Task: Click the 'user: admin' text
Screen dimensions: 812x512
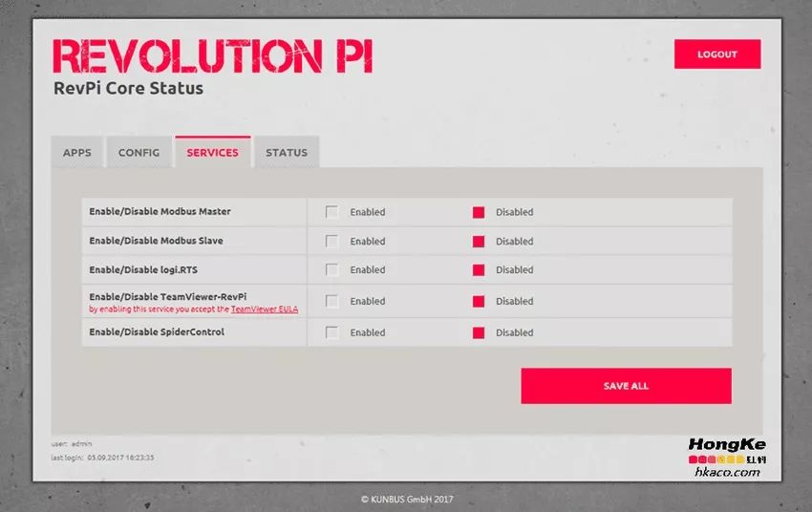Action: point(72,444)
